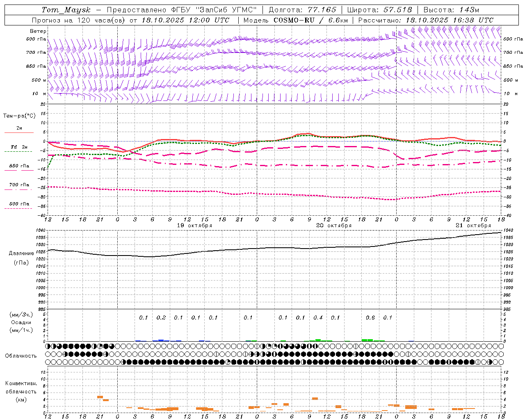Click the 850 гПа temperature legend entry

19,166
